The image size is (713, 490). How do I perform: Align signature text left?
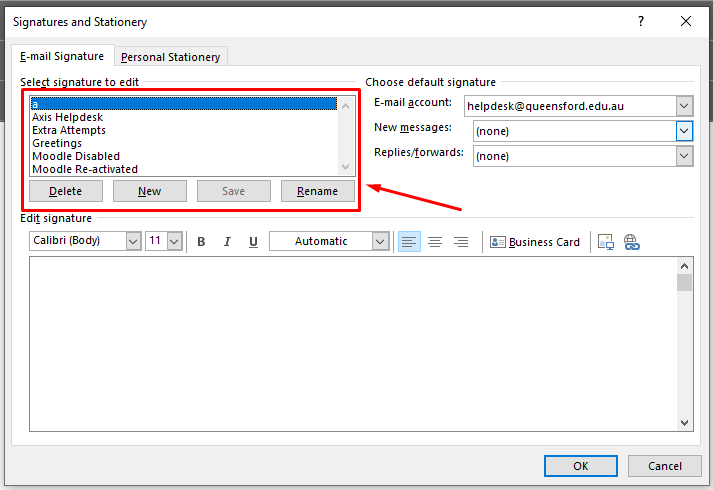(409, 241)
